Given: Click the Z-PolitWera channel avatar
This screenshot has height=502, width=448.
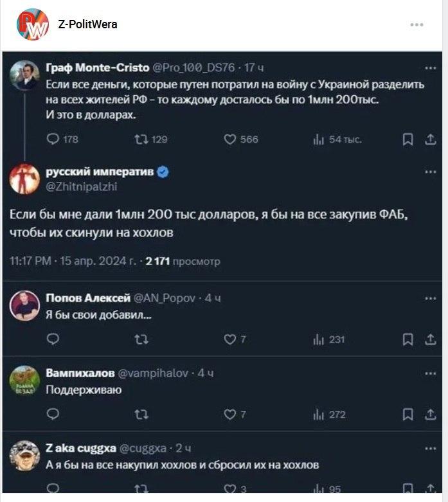Looking at the screenshot, I should pyautogui.click(x=32, y=24).
